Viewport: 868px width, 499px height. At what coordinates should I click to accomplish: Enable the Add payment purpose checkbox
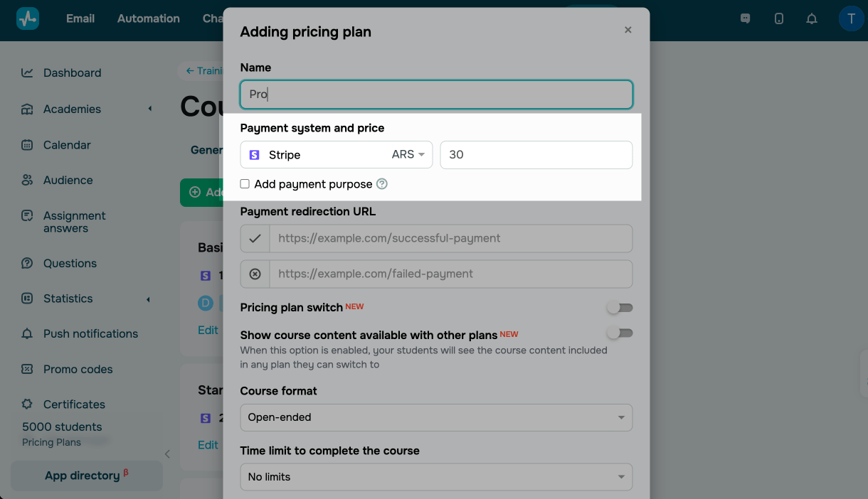tap(245, 184)
